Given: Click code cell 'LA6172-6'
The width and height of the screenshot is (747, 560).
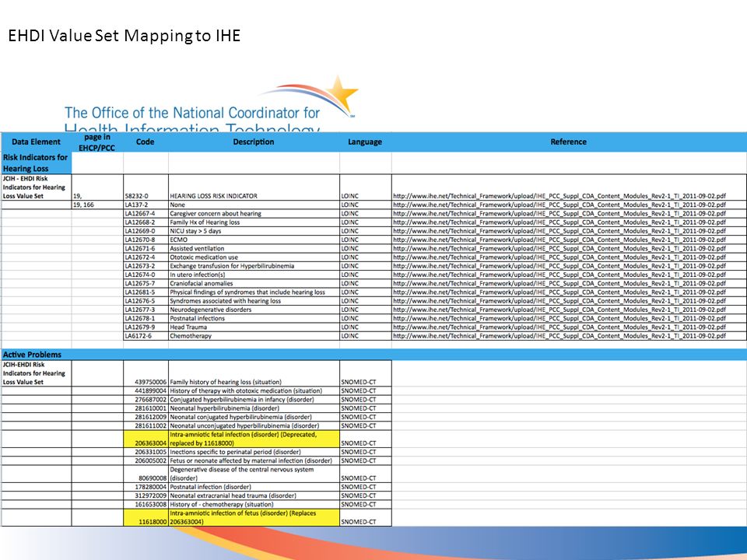Looking at the screenshot, I should 146,336.
